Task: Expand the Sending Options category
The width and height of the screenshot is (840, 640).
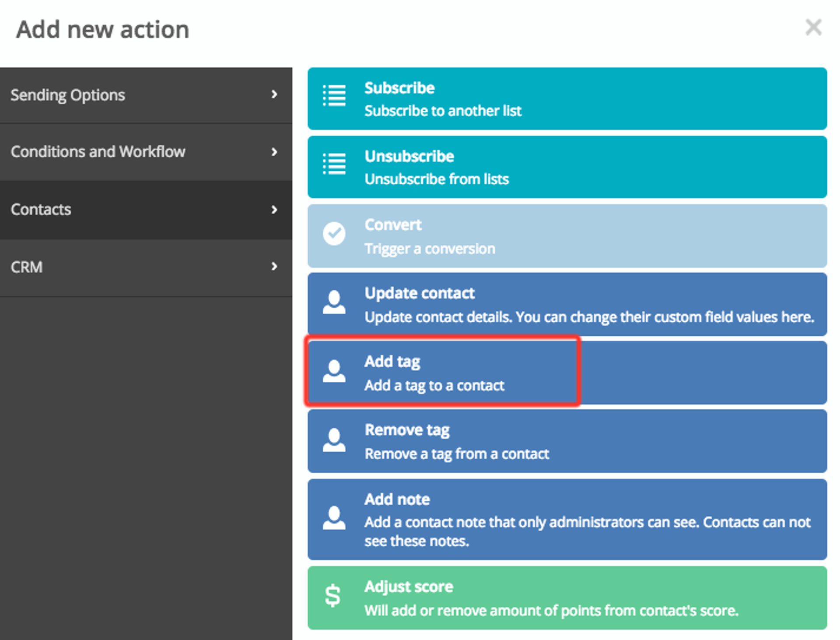Action: [275, 94]
